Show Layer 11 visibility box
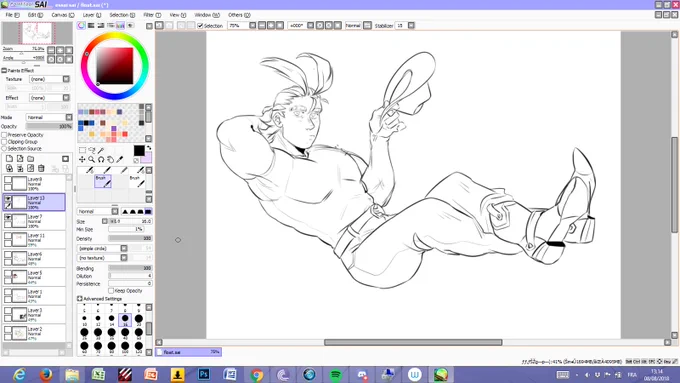The image size is (680, 383). [x=8, y=236]
